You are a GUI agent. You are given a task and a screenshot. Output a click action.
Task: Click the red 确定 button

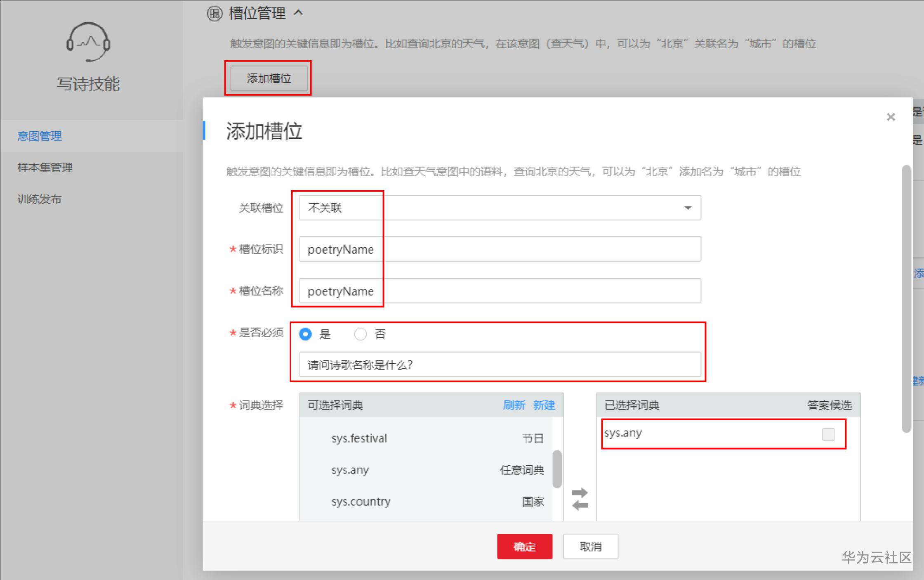click(524, 547)
